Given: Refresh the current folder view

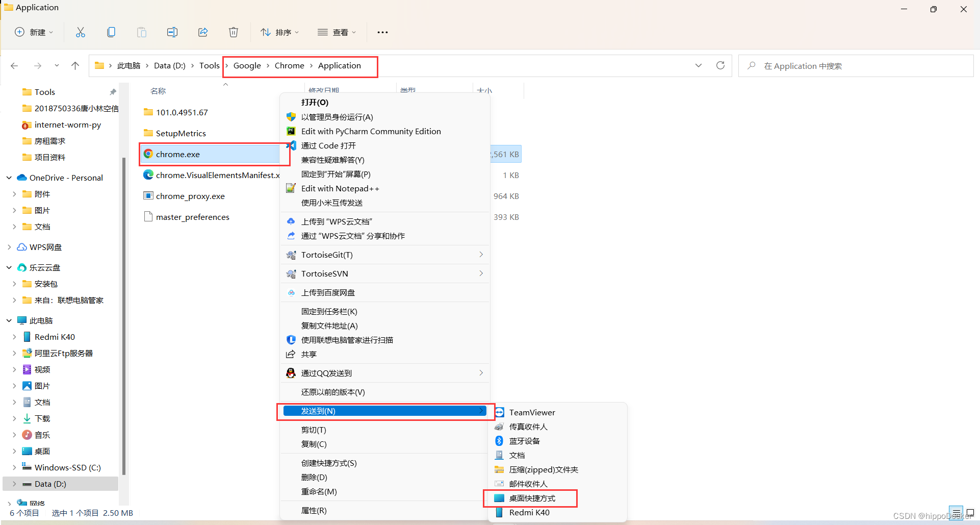Looking at the screenshot, I should (x=720, y=65).
